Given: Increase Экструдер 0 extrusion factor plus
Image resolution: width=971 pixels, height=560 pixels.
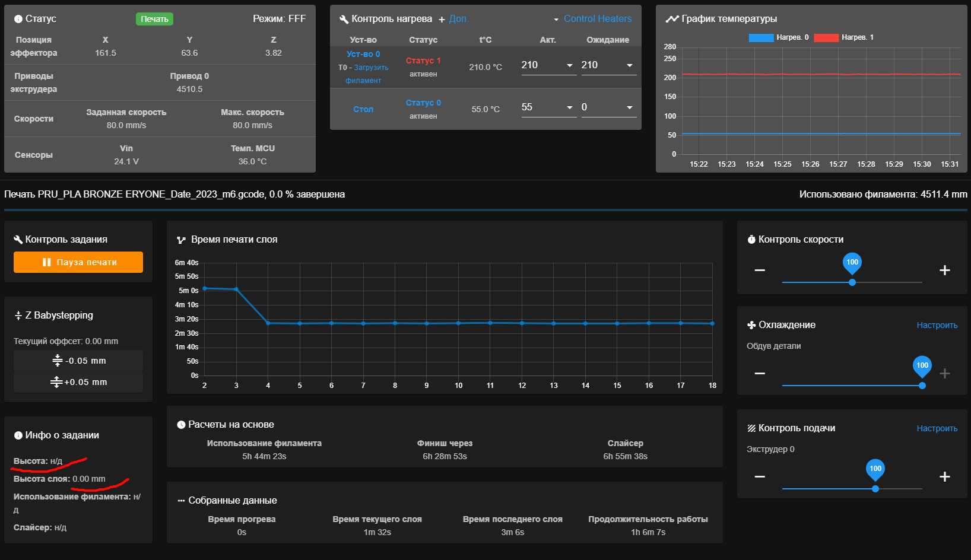Looking at the screenshot, I should click(x=945, y=477).
